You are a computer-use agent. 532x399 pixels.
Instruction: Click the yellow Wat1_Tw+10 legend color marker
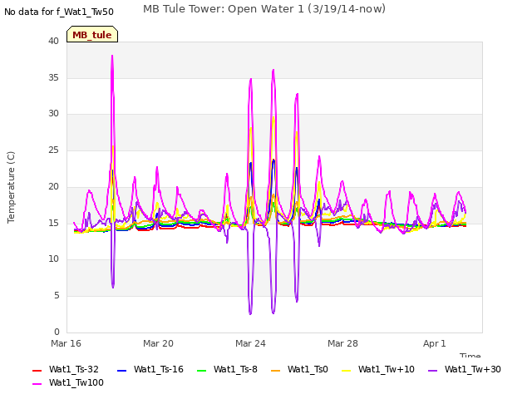[347, 370]
